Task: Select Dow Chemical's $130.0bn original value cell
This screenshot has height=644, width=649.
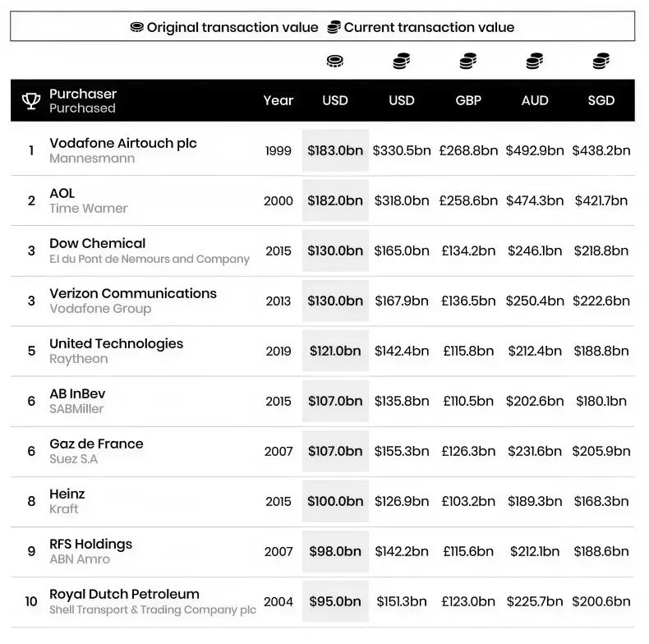Action: click(x=335, y=251)
